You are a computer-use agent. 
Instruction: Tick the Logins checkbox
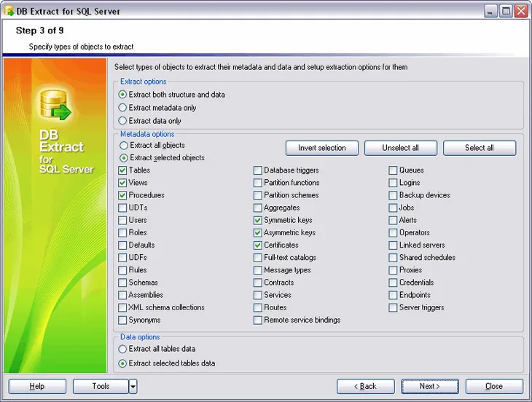(393, 183)
